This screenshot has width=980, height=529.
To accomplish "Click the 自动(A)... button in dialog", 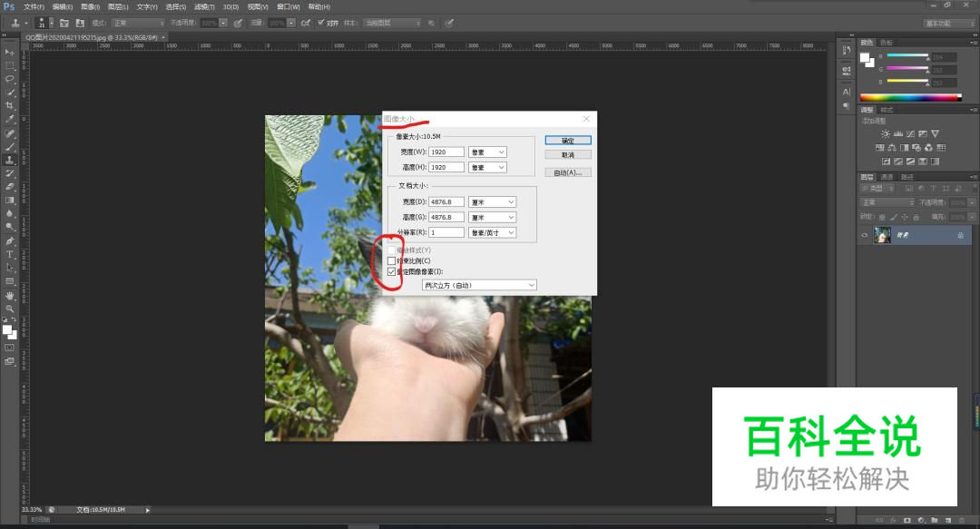I will pos(568,172).
